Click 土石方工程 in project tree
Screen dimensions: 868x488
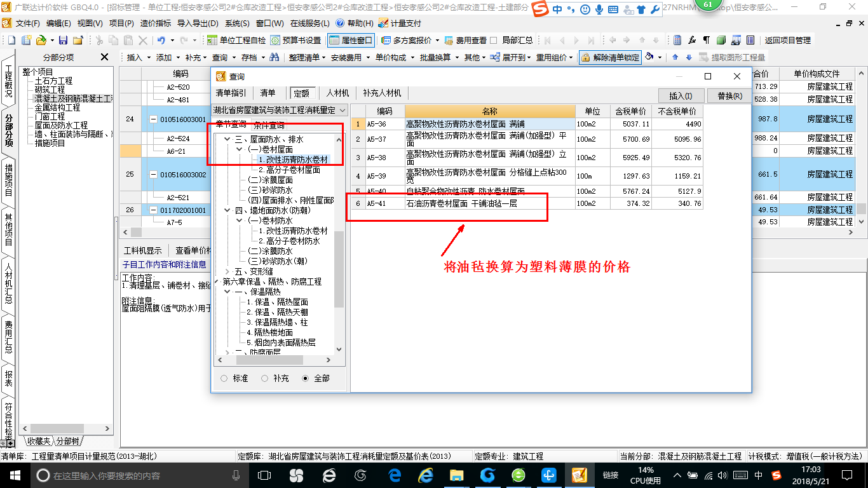point(53,81)
